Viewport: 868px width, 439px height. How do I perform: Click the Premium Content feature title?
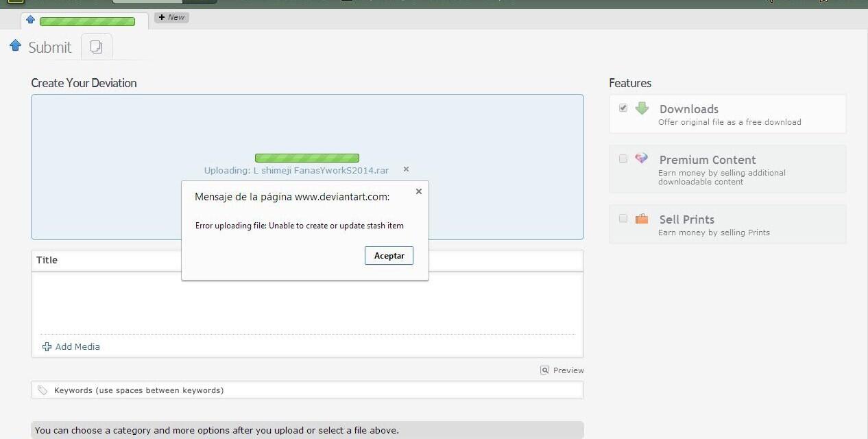(708, 160)
